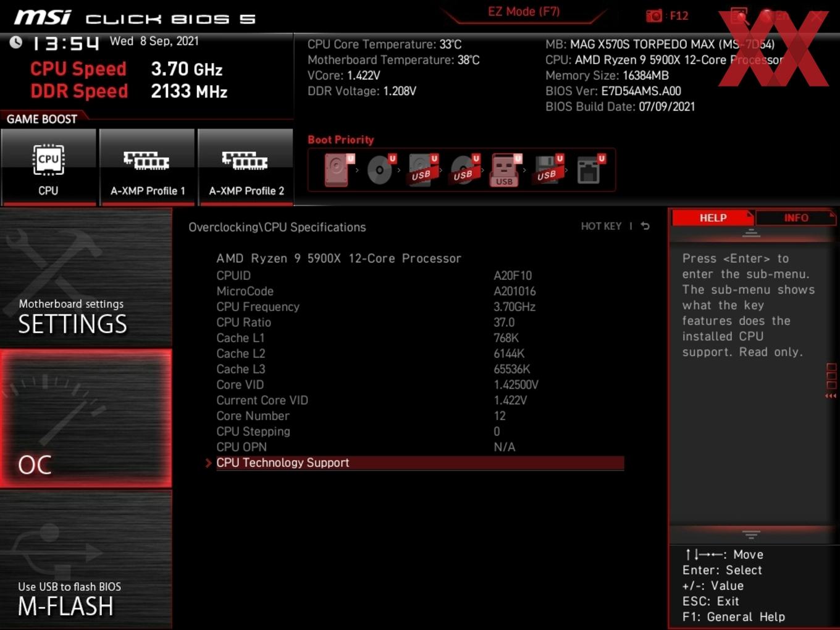This screenshot has height=630, width=840.
Task: Select the Cache L3 row
Action: [420, 369]
